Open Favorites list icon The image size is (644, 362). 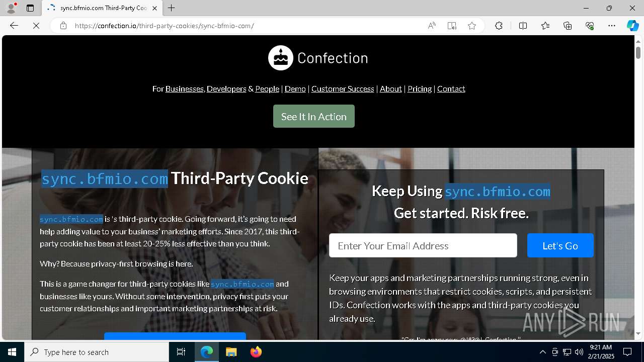pos(545,26)
